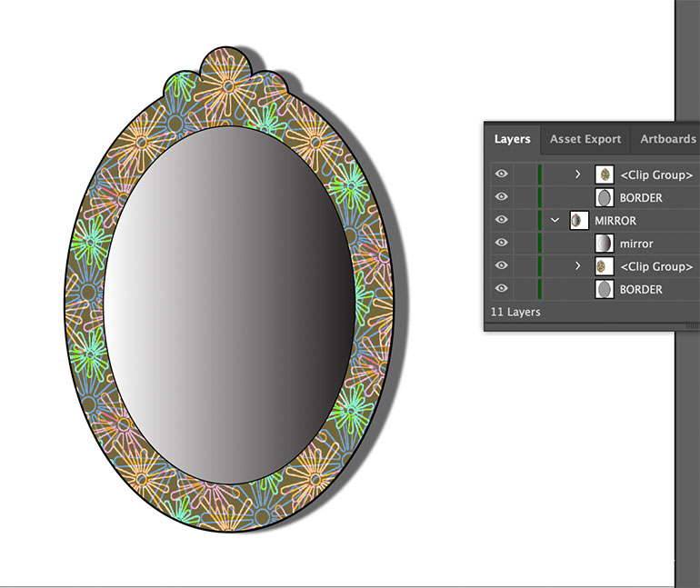Screen dimensions: 700x588
Task: Hide the MIRROR layer using its eye icon
Action: 500,220
